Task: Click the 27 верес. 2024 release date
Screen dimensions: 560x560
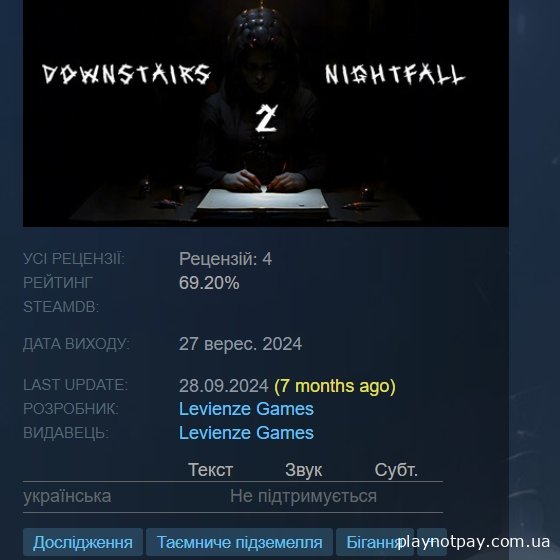Action: pos(240,344)
